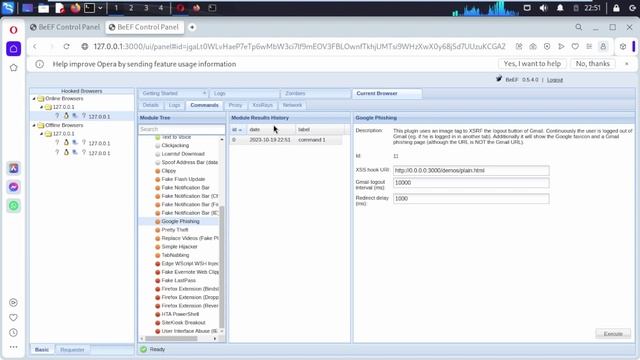
Task: Click the address bar play icon
Action: 561,47
